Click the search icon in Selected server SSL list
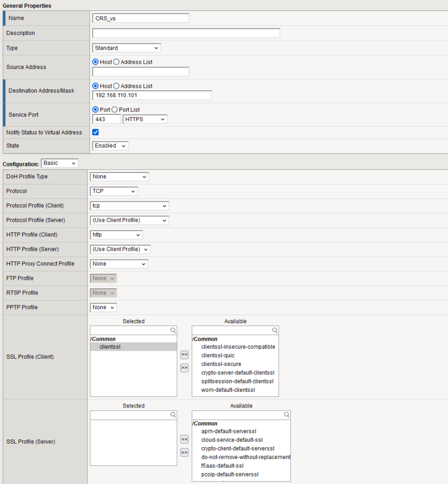Image resolution: width=448 pixels, height=484 pixels. [x=173, y=415]
